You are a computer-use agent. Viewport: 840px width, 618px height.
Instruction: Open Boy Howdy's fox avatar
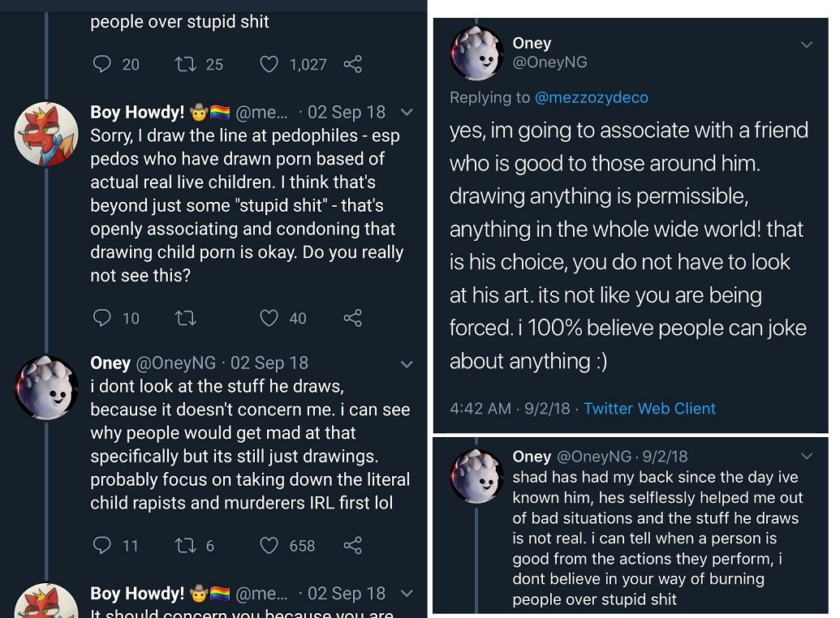(46, 134)
